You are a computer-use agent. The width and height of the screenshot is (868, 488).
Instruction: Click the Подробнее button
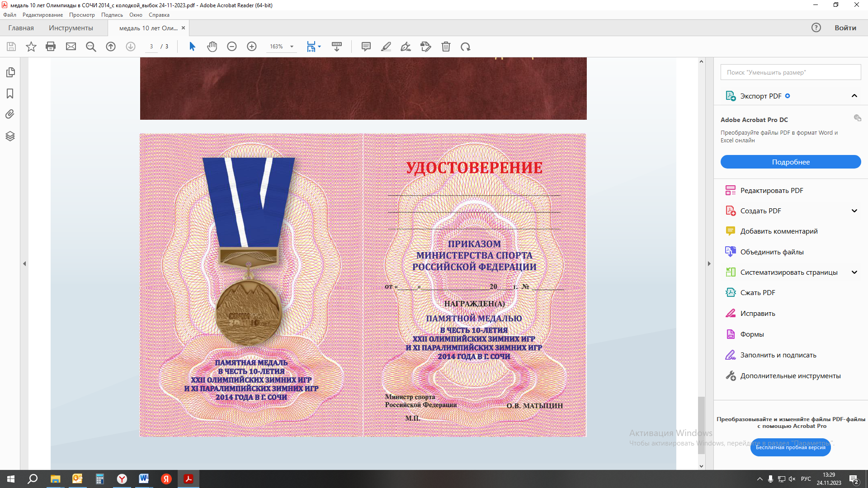point(790,162)
